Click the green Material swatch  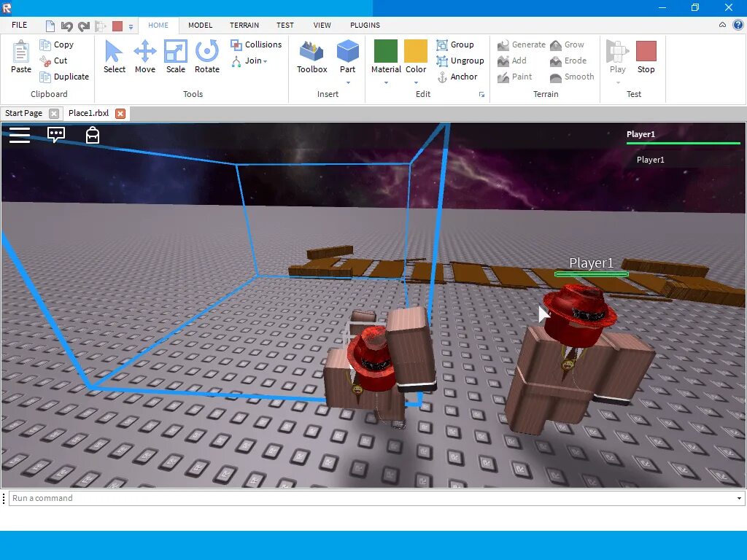coord(386,51)
